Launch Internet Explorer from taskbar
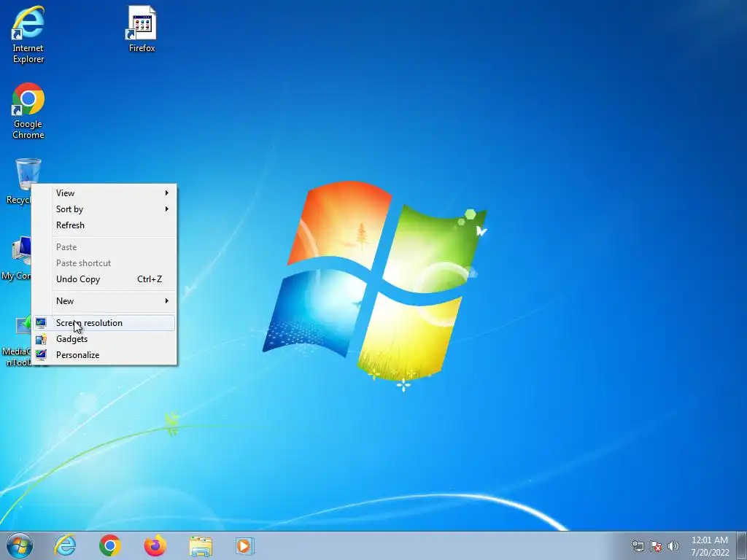 [x=65, y=545]
